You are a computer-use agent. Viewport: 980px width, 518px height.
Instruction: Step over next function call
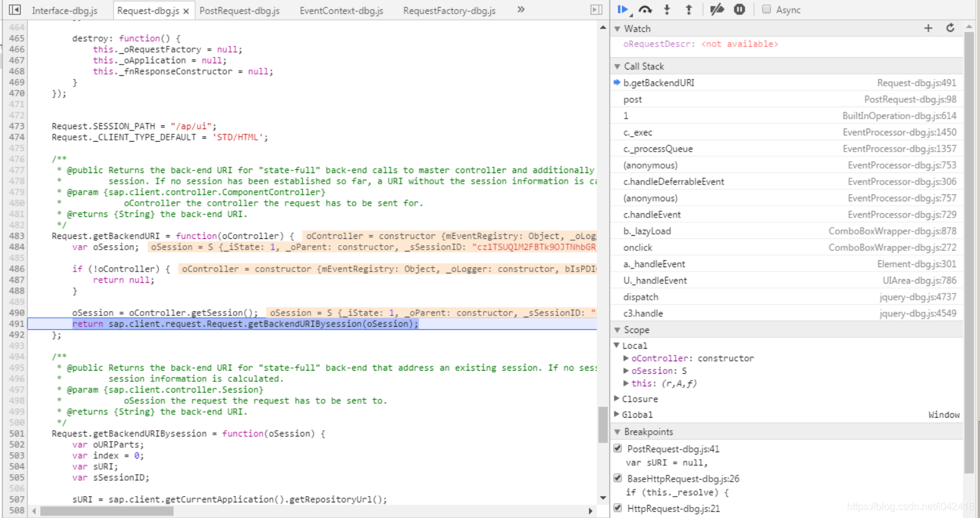pyautogui.click(x=645, y=9)
